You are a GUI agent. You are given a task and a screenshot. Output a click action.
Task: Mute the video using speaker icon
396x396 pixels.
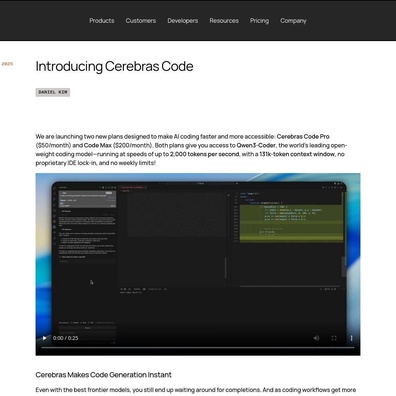[x=316, y=338]
